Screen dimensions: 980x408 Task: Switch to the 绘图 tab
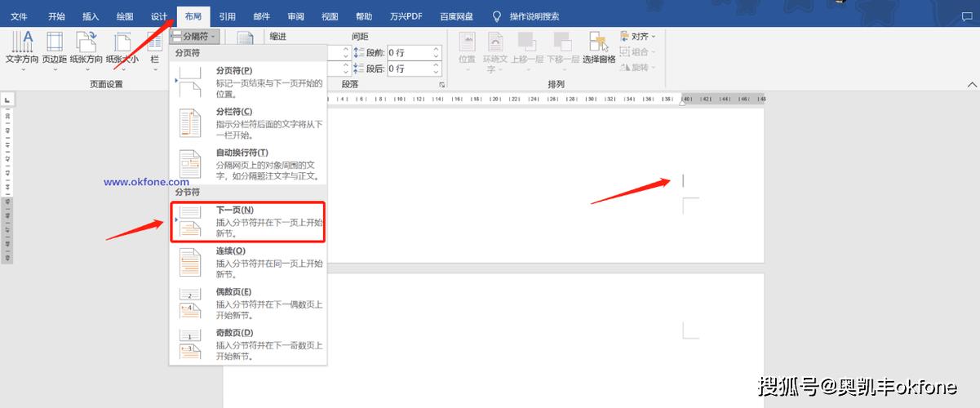[x=125, y=16]
